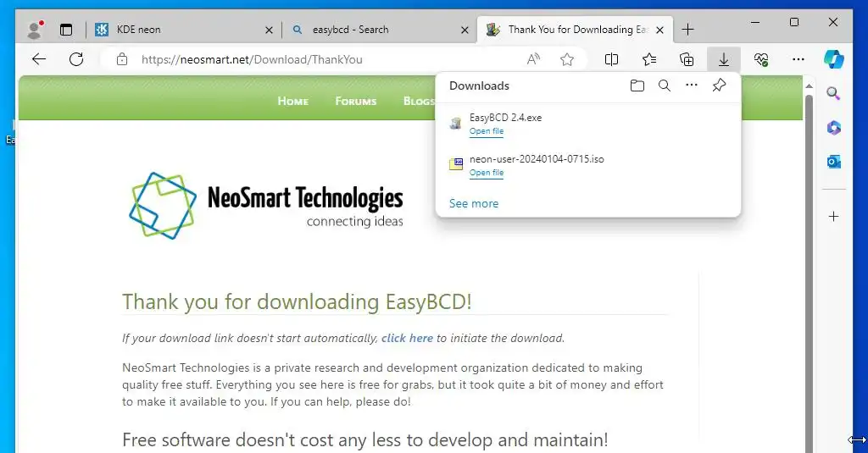Click the neon-user-20240104-0715.iso file name
This screenshot has height=453, width=868.
pos(537,158)
